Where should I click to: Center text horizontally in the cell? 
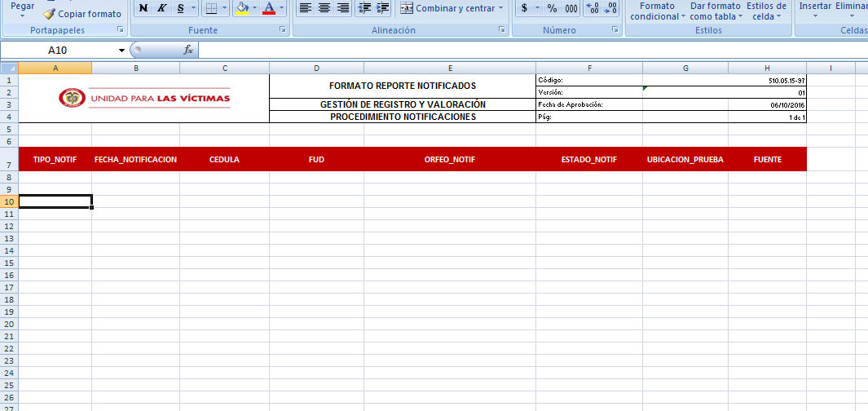tap(324, 8)
